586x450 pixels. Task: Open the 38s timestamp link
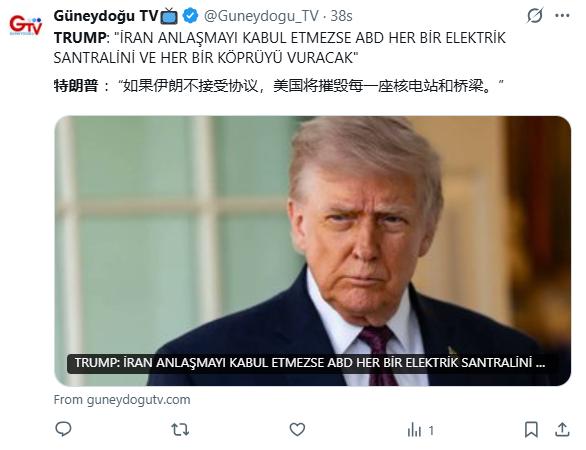341,16
